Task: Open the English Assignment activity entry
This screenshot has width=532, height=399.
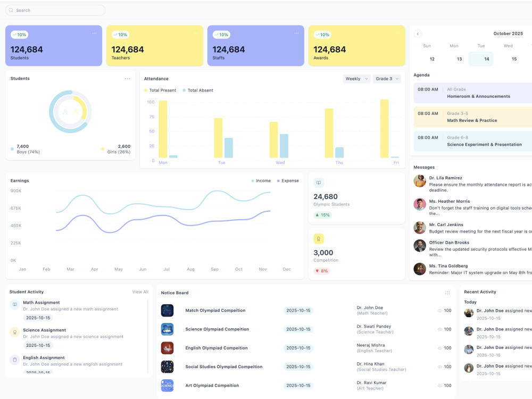Action: tap(77, 364)
